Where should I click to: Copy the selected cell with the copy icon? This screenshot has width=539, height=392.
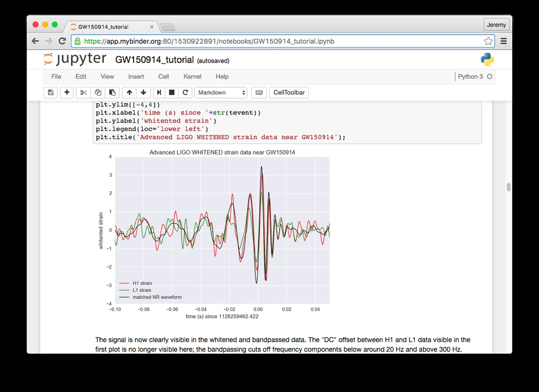coord(98,92)
